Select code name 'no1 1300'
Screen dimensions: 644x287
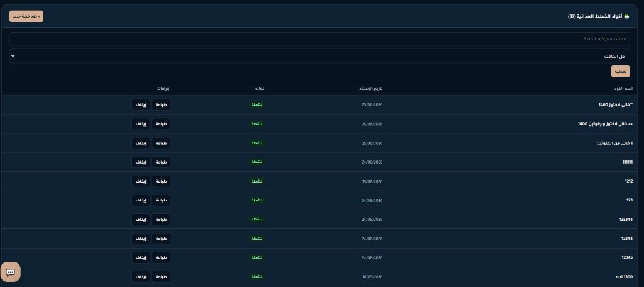[625, 277]
